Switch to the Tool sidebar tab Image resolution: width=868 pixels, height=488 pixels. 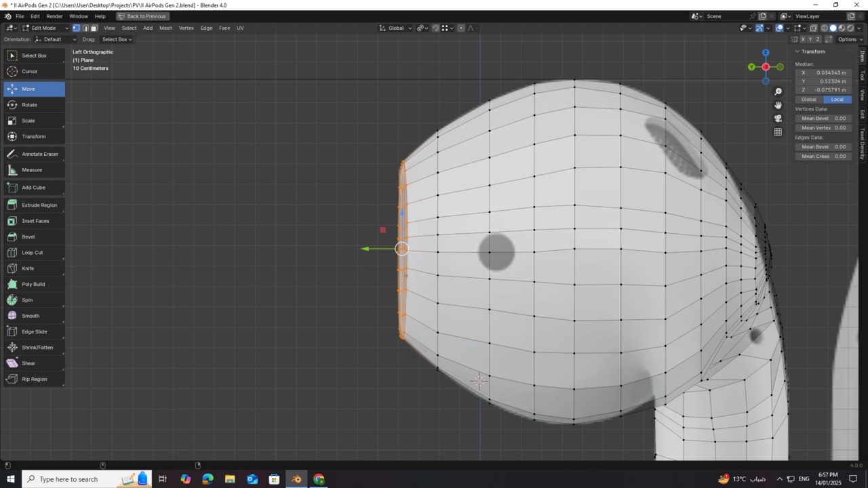point(863,75)
